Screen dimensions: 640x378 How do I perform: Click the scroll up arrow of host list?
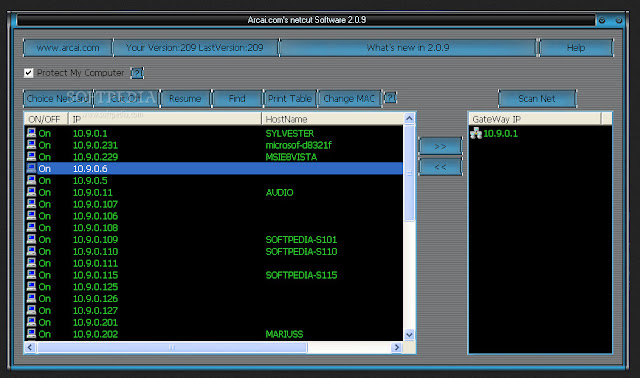[409, 119]
